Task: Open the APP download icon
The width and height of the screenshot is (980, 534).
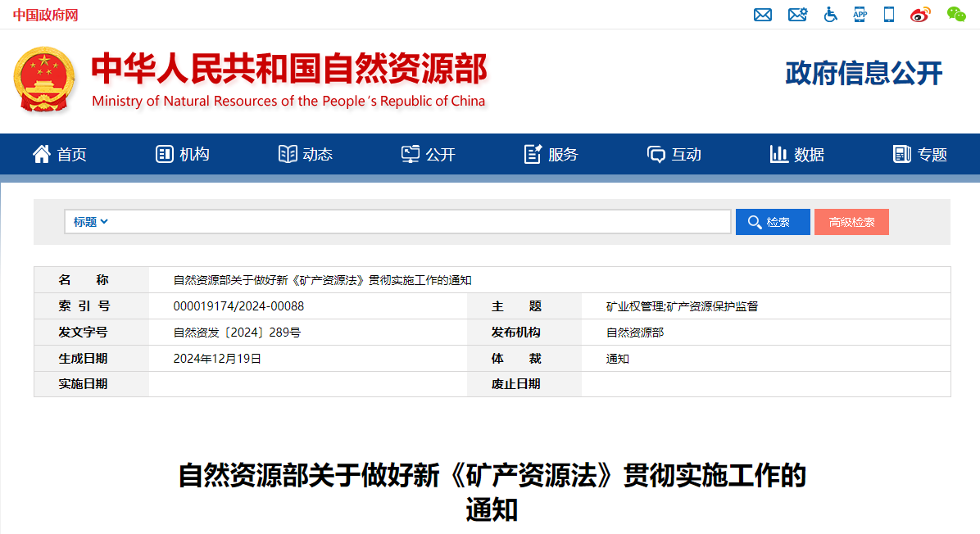Action: [x=860, y=14]
